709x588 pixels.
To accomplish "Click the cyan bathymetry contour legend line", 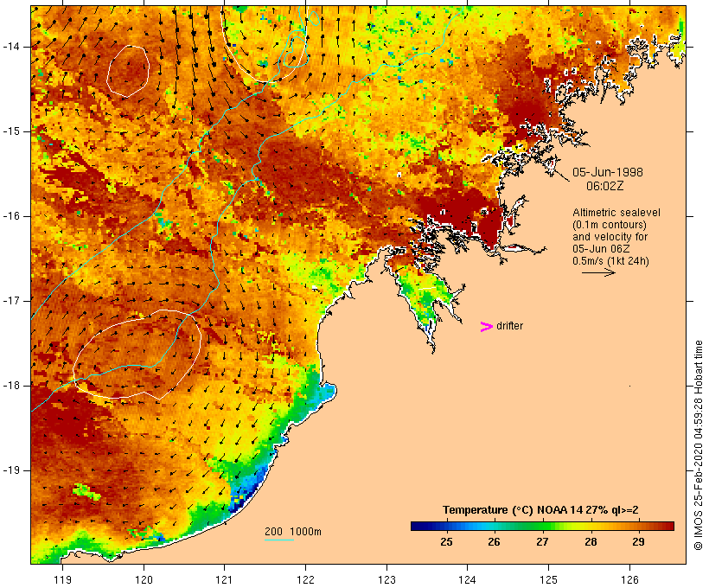I will (x=279, y=540).
